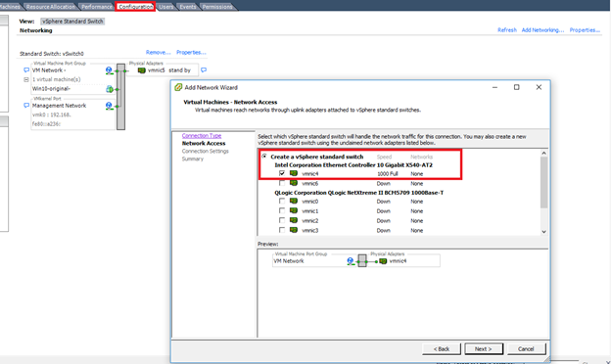Click the VM Network speech bubble icon
The image size is (611, 364).
click(x=26, y=70)
